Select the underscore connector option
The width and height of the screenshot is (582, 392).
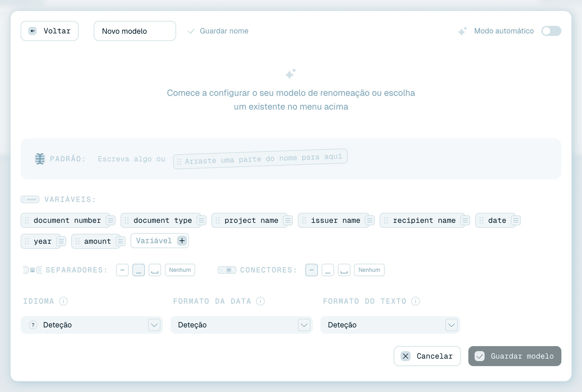328,270
